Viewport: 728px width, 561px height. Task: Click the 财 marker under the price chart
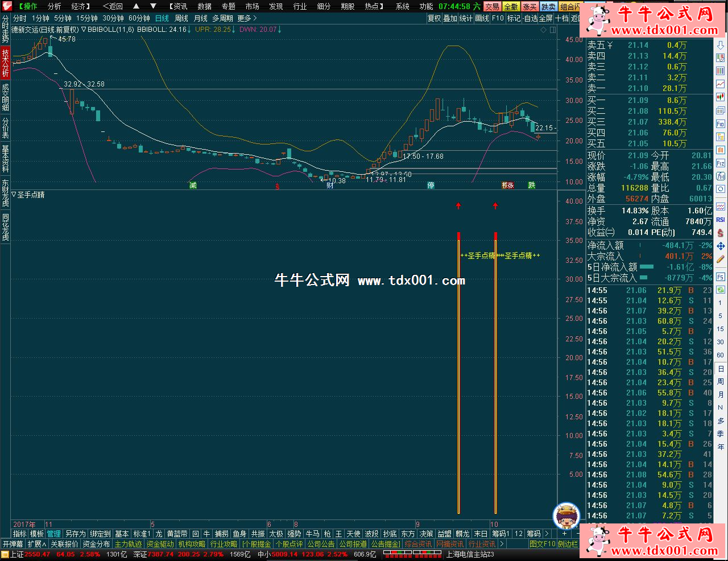[x=330, y=185]
